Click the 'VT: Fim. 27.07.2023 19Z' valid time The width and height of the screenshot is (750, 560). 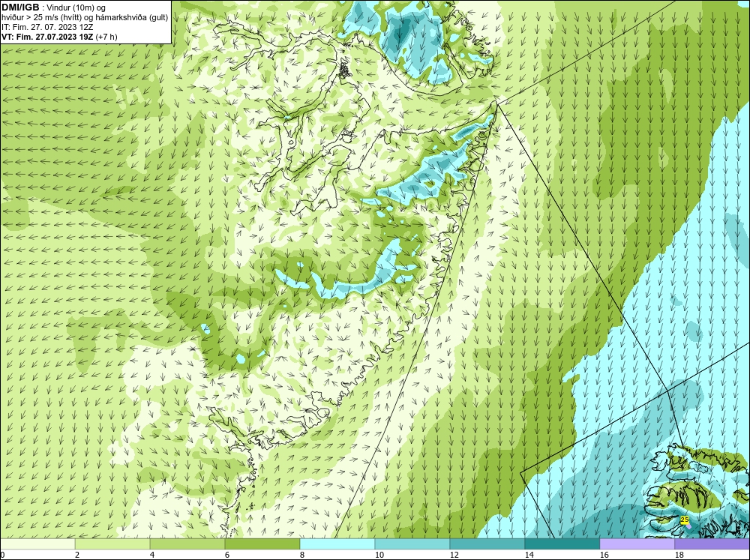point(47,36)
